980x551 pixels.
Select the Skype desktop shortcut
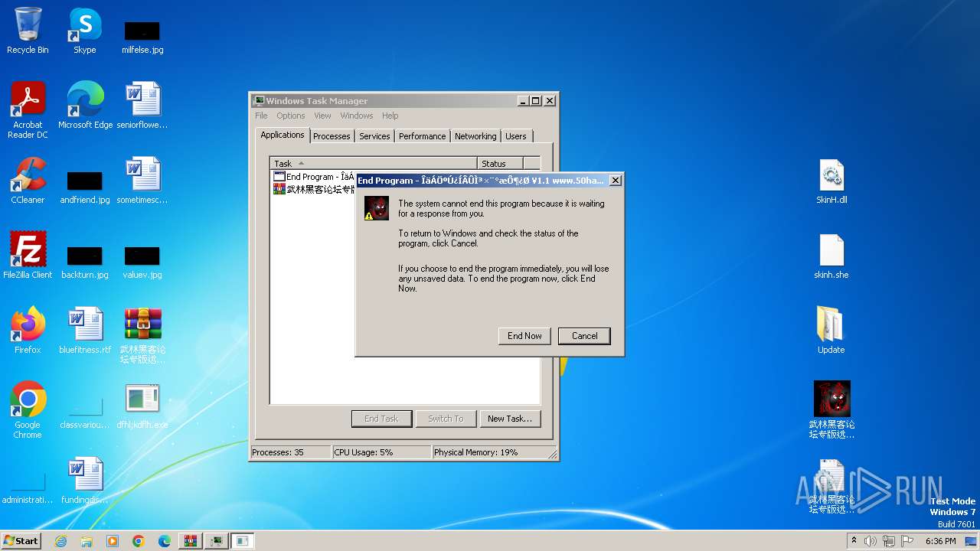click(x=85, y=31)
